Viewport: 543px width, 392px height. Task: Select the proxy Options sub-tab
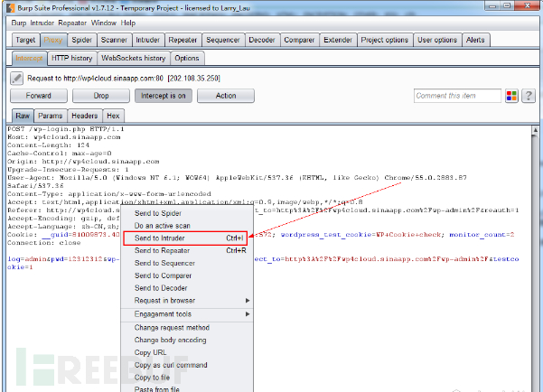click(x=187, y=58)
